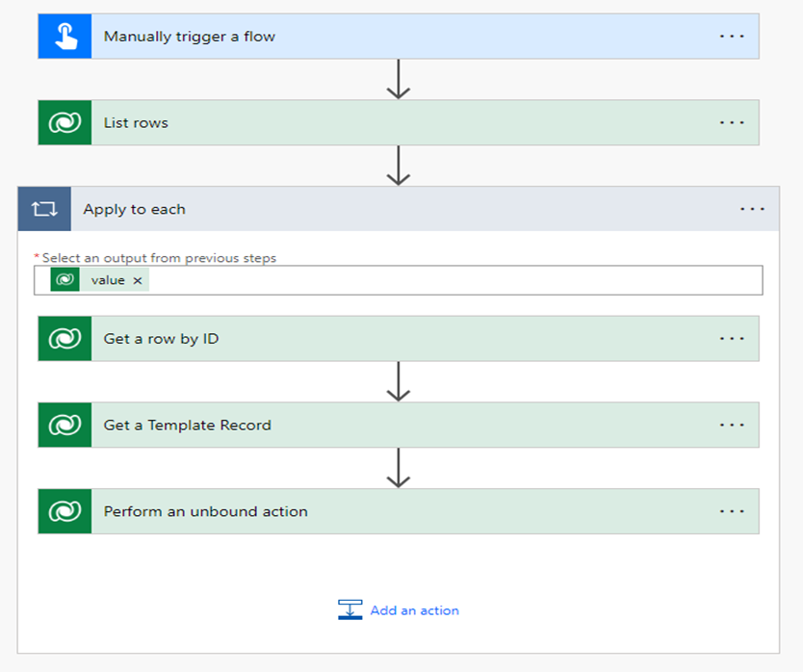Open the Apply to each ellipsis menu
The height and width of the screenshot is (672, 803).
pyautogui.click(x=752, y=209)
